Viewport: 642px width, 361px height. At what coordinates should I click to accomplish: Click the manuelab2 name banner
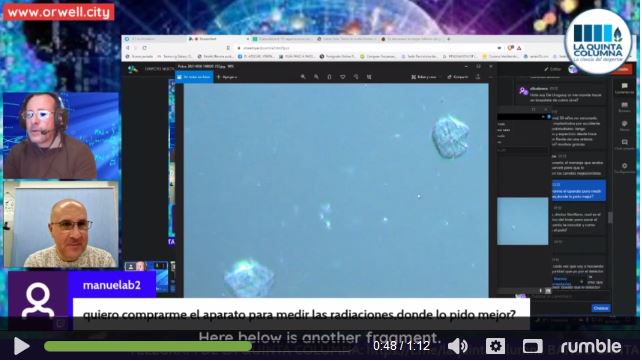pos(112,285)
